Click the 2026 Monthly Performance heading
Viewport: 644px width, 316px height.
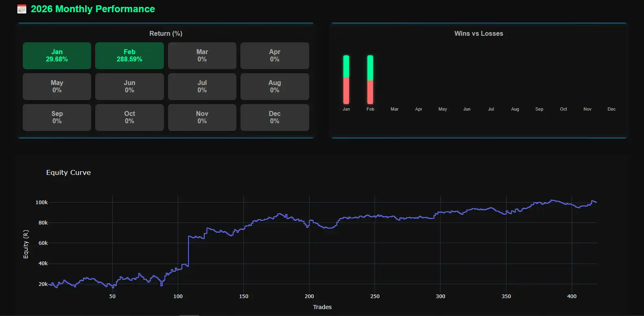click(93, 9)
